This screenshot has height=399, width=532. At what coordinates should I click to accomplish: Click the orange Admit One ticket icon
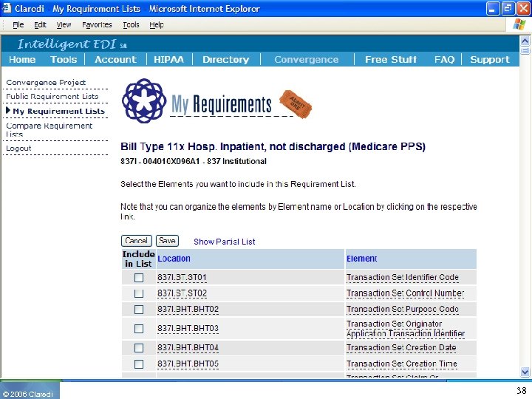click(x=296, y=104)
